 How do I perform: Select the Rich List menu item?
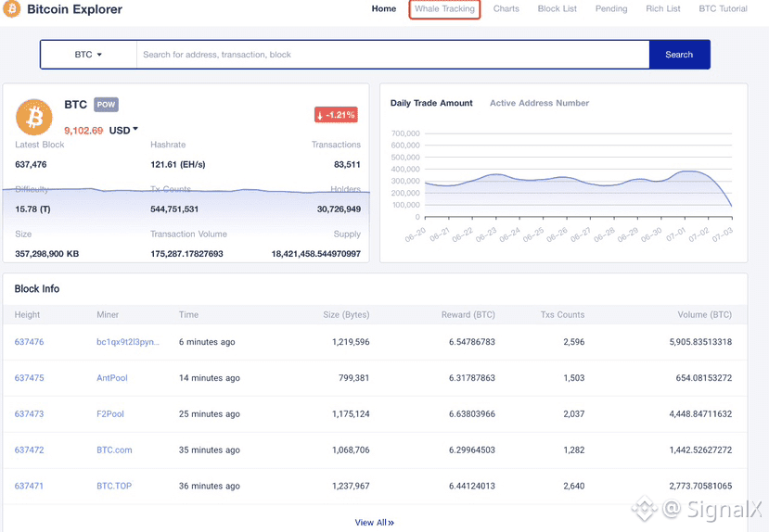coord(663,9)
